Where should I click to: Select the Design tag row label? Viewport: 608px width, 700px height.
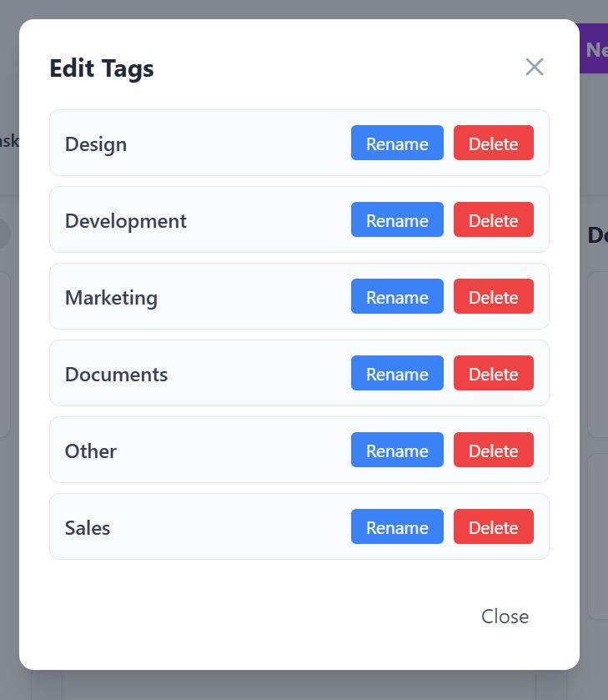click(x=96, y=144)
